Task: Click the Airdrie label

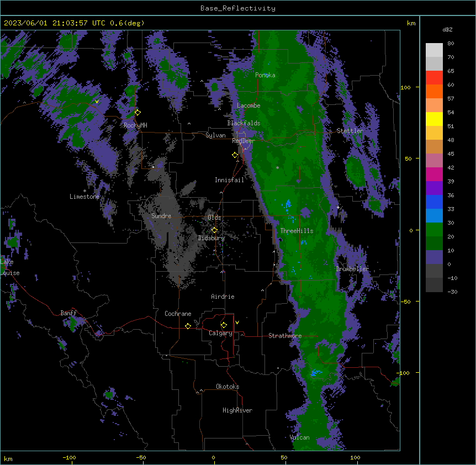Action: click(x=223, y=297)
